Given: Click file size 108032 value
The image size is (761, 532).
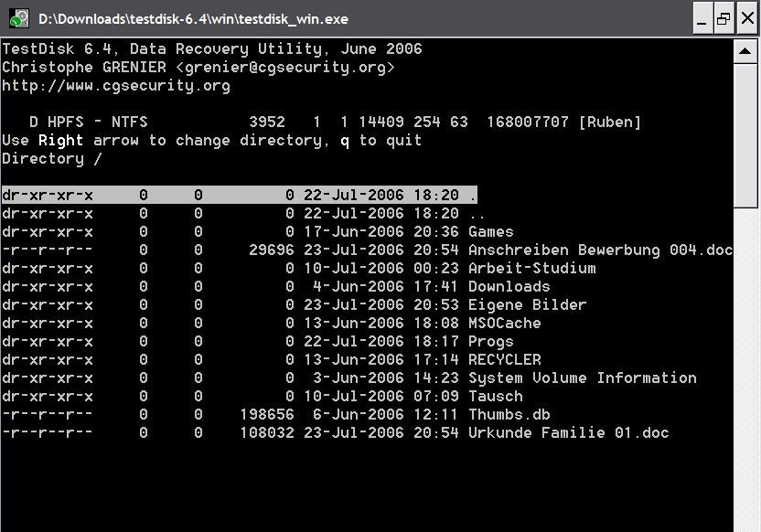Looking at the screenshot, I should [x=267, y=432].
